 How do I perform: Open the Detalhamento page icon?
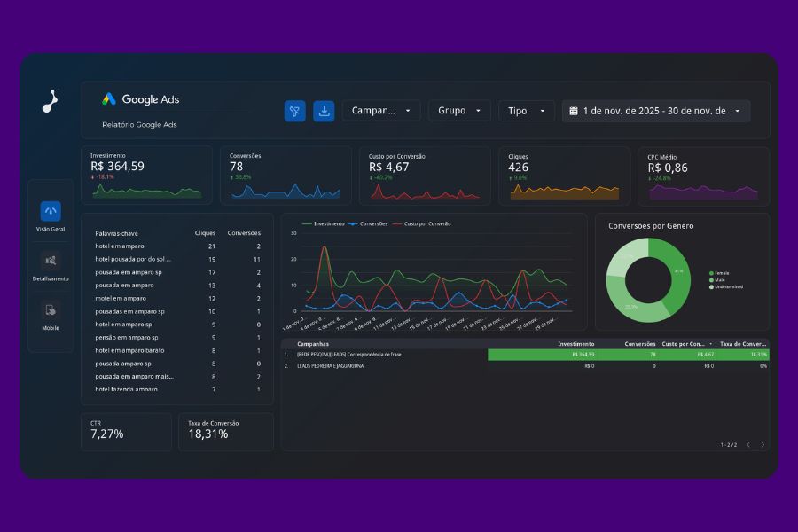click(x=51, y=261)
